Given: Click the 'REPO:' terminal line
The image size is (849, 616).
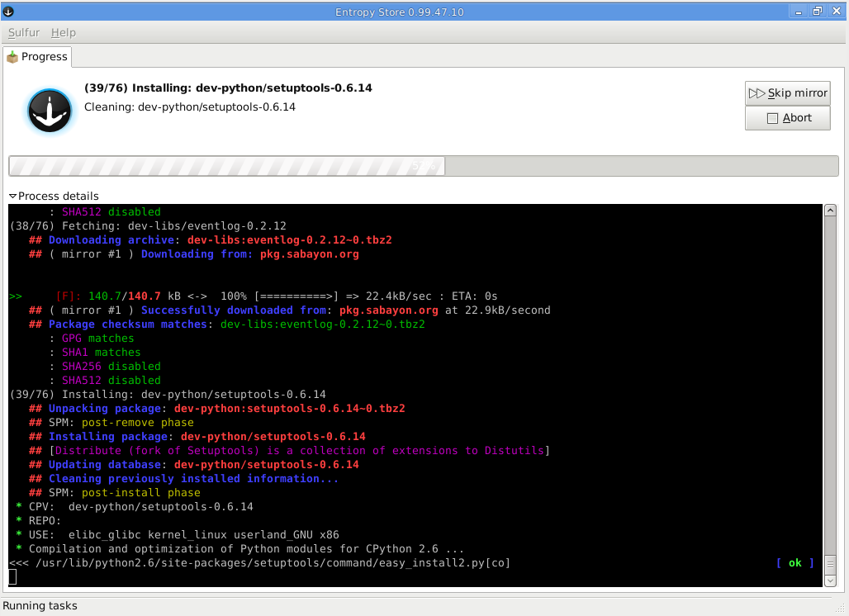Looking at the screenshot, I should coord(38,521).
